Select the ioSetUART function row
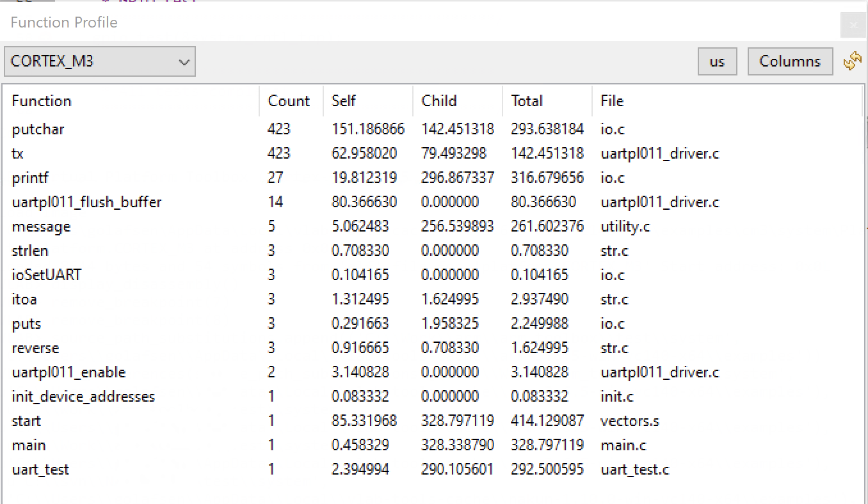This screenshot has width=868, height=504. coord(433,275)
